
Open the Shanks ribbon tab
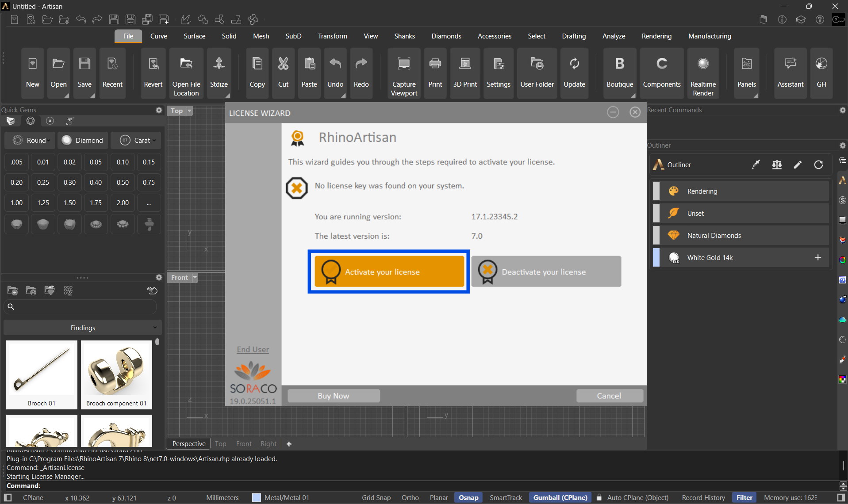pos(404,36)
